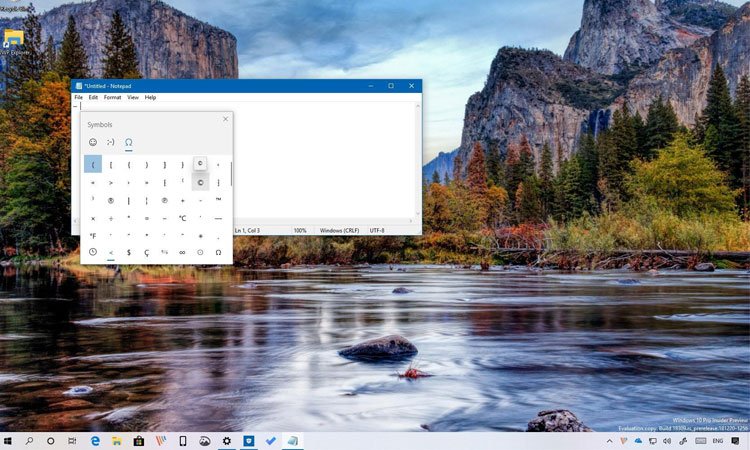Open most recently used clock category
This screenshot has width=750, height=450.
[93, 253]
